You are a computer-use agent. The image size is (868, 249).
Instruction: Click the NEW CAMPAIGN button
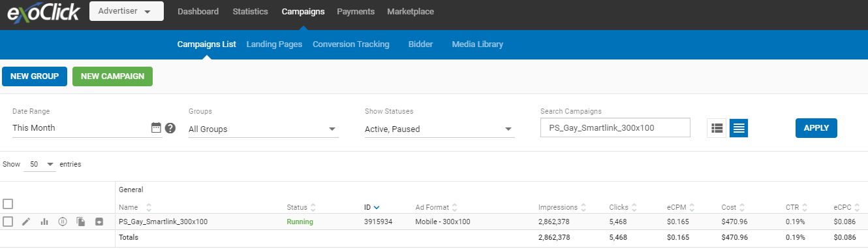click(x=112, y=76)
